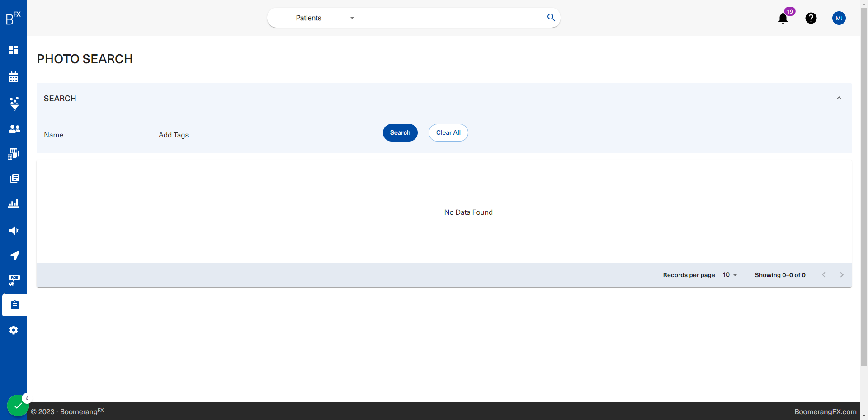Open the BoomerangFX.com footer link

826,412
